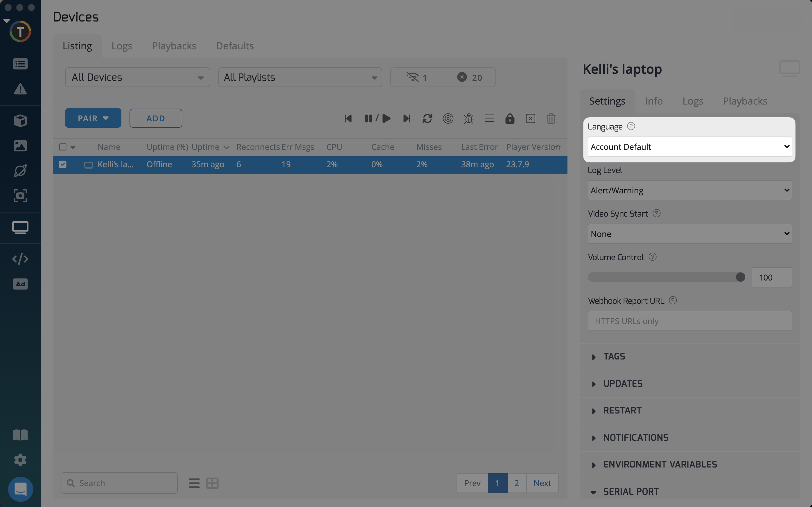This screenshot has width=812, height=507.
Task: Go to Next page of devices
Action: pyautogui.click(x=542, y=483)
